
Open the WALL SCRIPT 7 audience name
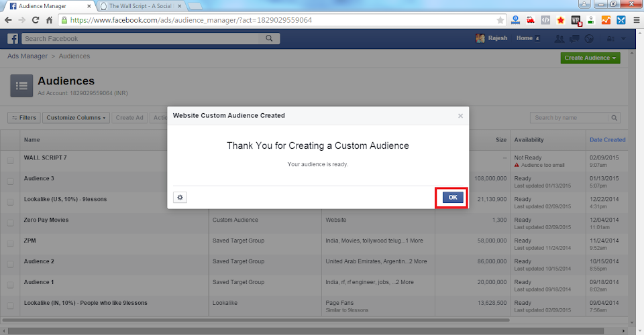pos(45,158)
